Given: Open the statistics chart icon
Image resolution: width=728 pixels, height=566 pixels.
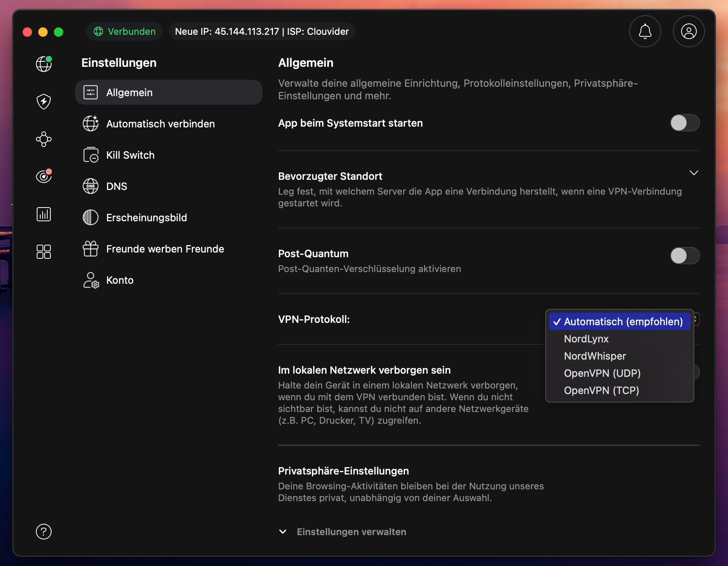Looking at the screenshot, I should click(44, 214).
